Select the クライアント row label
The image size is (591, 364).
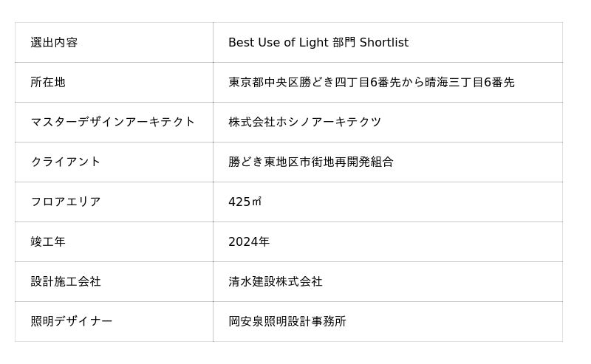(x=66, y=162)
